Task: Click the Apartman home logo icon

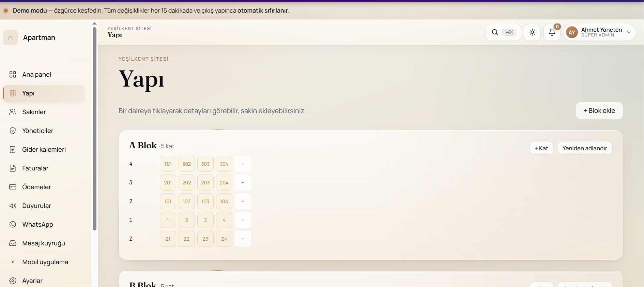Action: coord(11,37)
